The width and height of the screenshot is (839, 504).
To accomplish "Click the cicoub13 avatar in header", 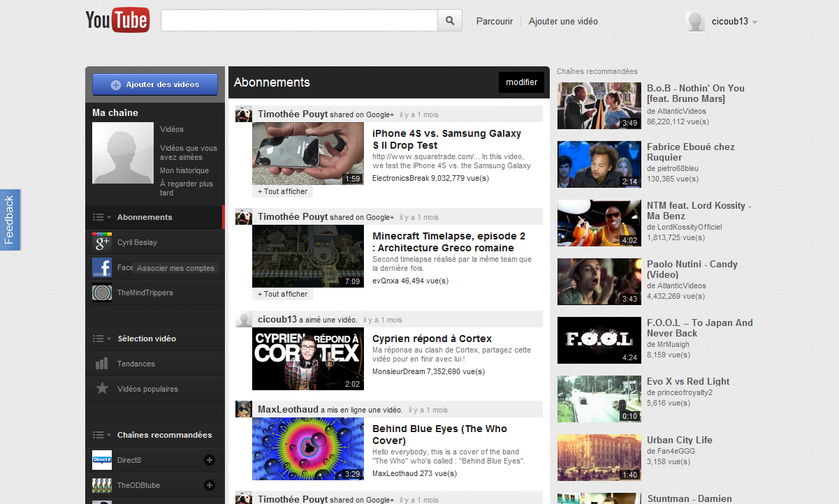I will [695, 22].
